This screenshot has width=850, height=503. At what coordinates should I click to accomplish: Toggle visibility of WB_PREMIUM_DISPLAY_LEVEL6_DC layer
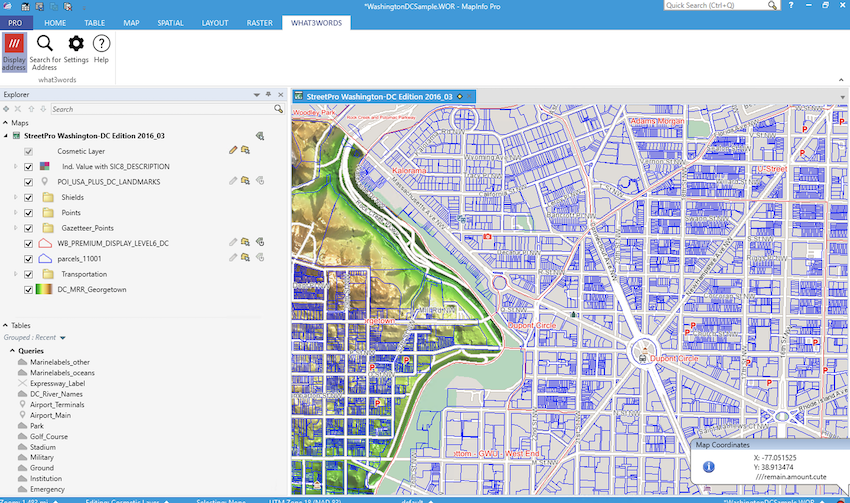tap(29, 243)
